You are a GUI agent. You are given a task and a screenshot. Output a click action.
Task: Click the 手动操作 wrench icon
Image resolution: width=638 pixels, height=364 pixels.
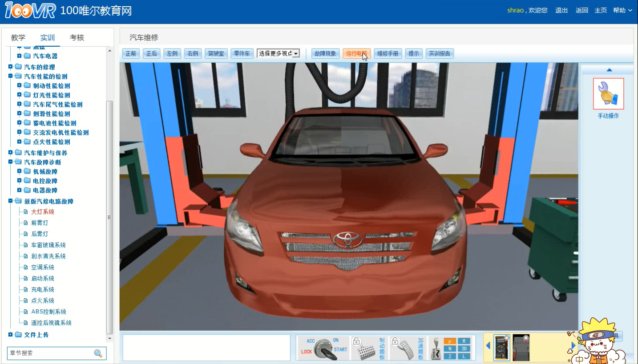pyautogui.click(x=608, y=94)
